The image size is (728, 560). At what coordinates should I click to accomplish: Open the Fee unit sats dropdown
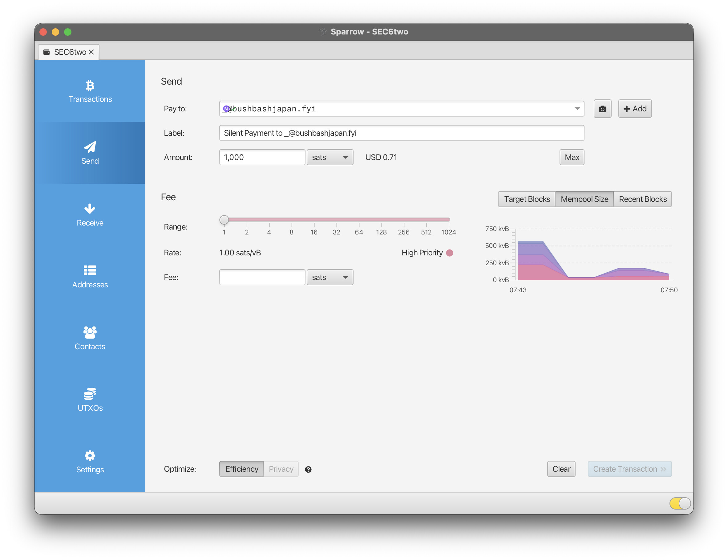point(330,278)
